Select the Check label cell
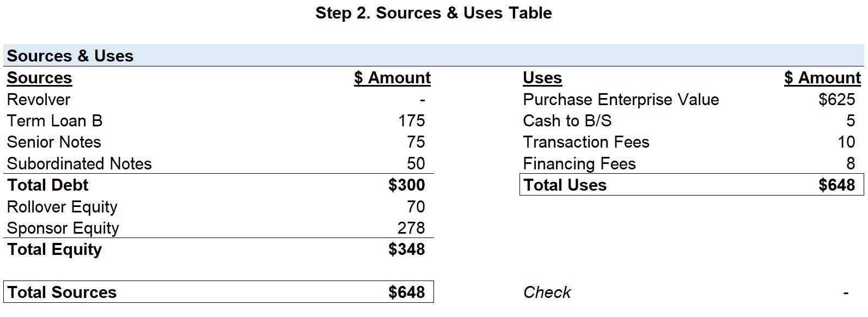The image size is (868, 317). click(547, 292)
